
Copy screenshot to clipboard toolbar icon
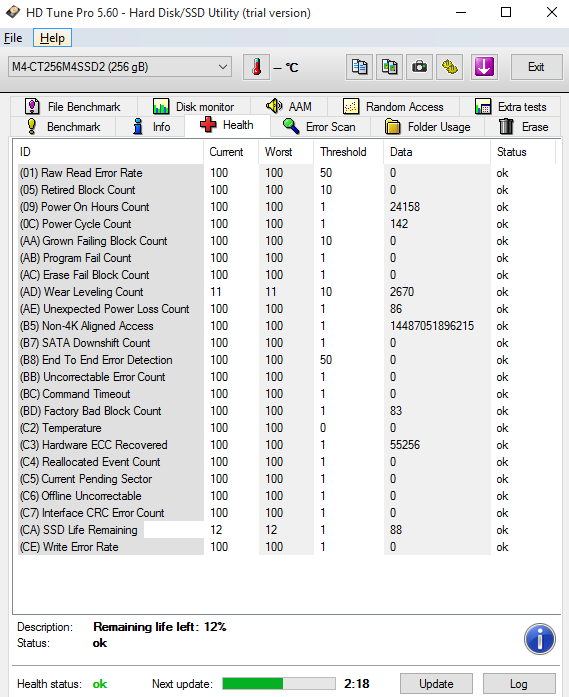coord(389,68)
